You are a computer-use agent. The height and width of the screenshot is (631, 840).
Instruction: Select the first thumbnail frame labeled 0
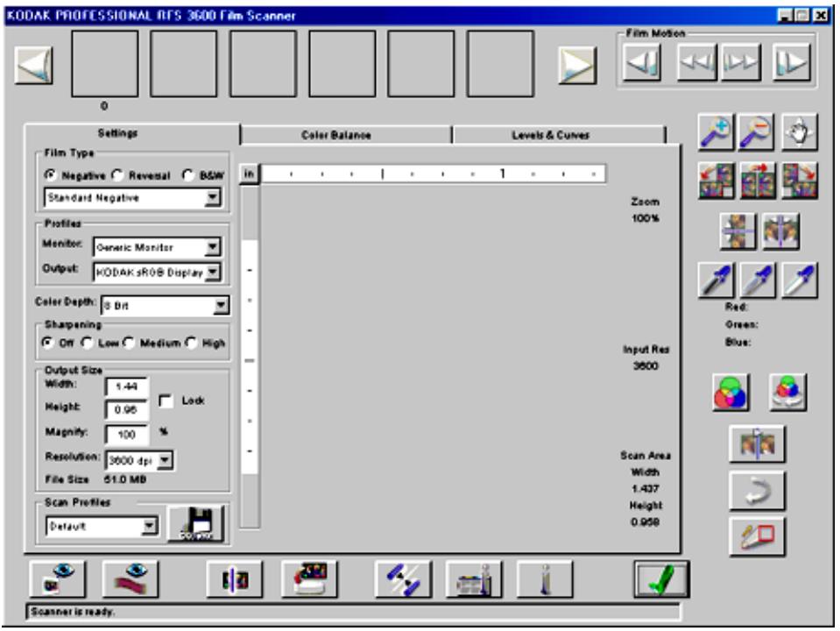tap(105, 64)
